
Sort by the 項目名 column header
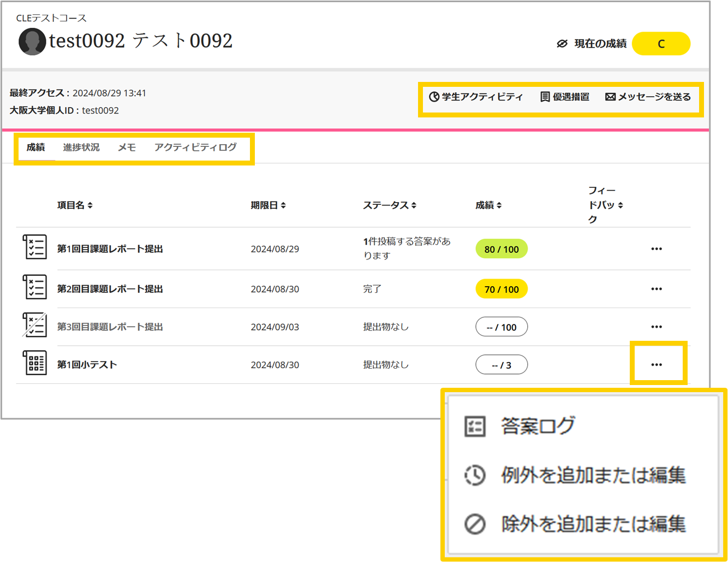coord(75,205)
